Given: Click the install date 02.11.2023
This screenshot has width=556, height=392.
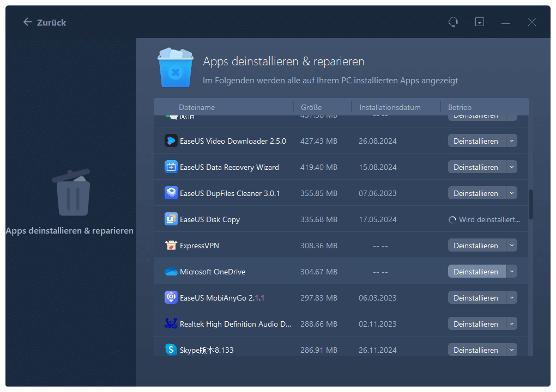Looking at the screenshot, I should 378,324.
